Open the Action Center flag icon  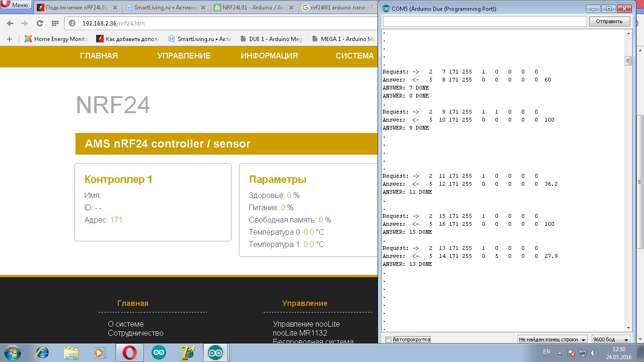[571, 353]
